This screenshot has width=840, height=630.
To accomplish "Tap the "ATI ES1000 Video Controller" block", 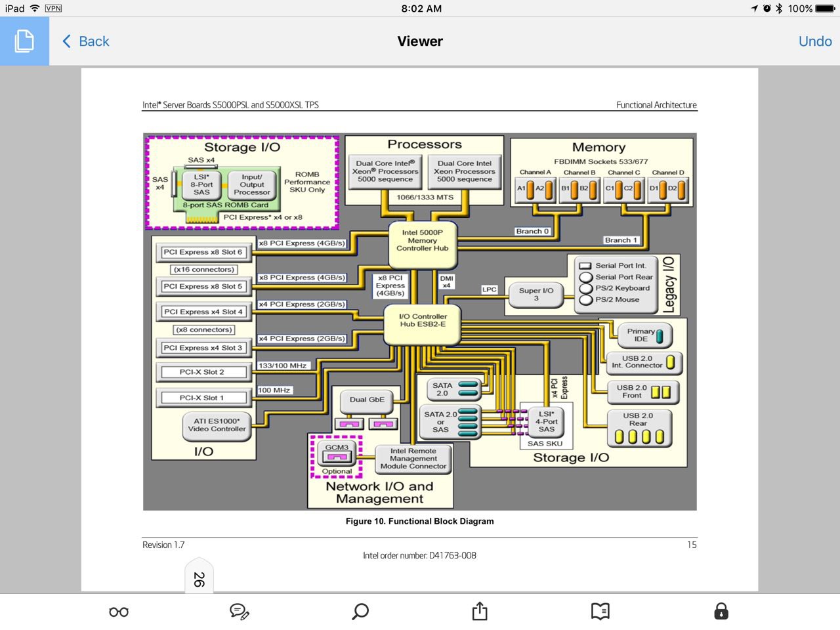I will tap(217, 425).
